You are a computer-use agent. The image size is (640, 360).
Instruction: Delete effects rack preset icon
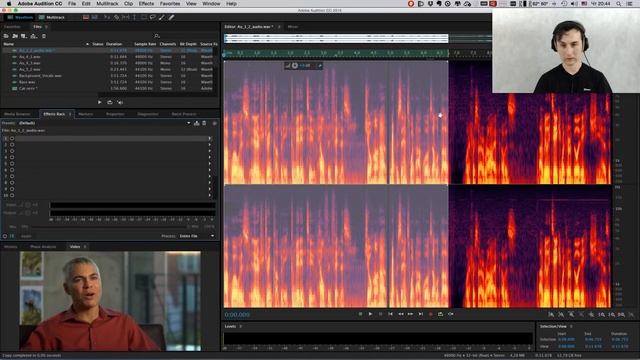(204, 123)
